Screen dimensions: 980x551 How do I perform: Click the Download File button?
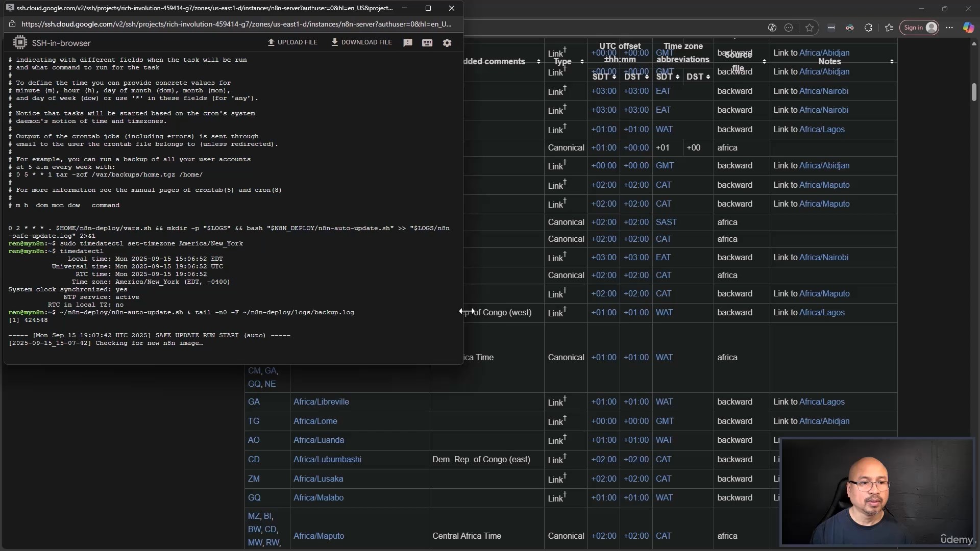[361, 42]
